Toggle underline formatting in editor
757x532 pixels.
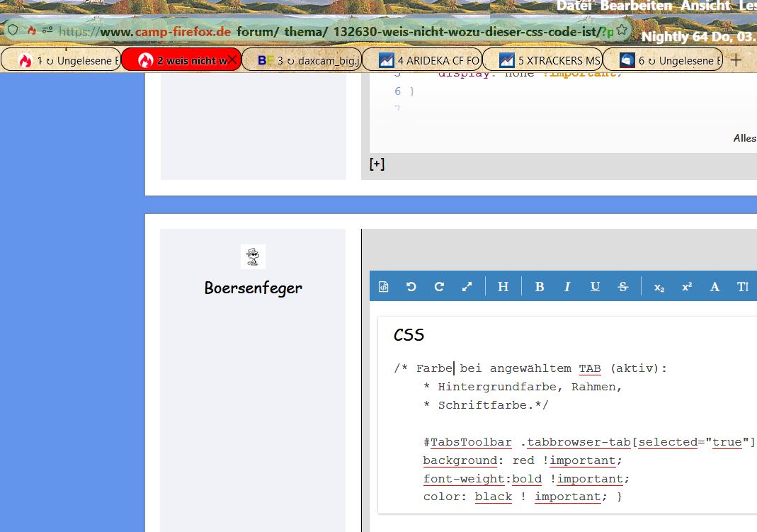[x=595, y=287]
